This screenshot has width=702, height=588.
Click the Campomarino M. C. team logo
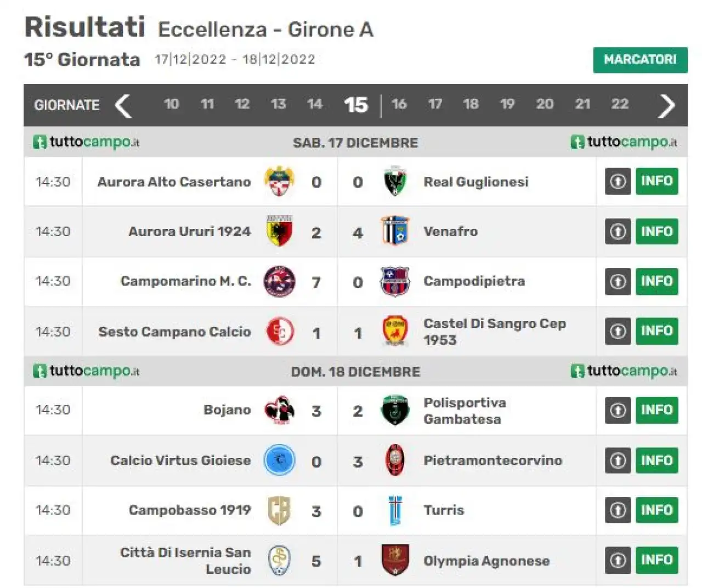tap(279, 281)
